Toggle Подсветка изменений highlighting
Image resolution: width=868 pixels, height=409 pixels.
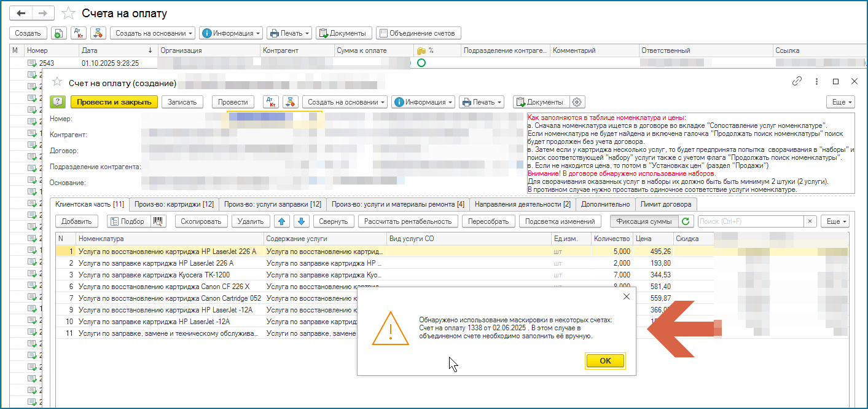pyautogui.click(x=561, y=221)
